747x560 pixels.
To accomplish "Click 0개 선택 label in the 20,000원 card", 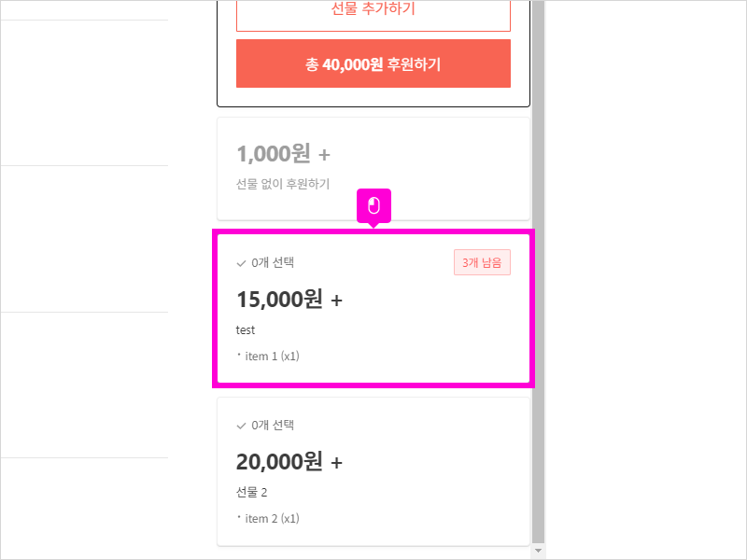I will [273, 426].
